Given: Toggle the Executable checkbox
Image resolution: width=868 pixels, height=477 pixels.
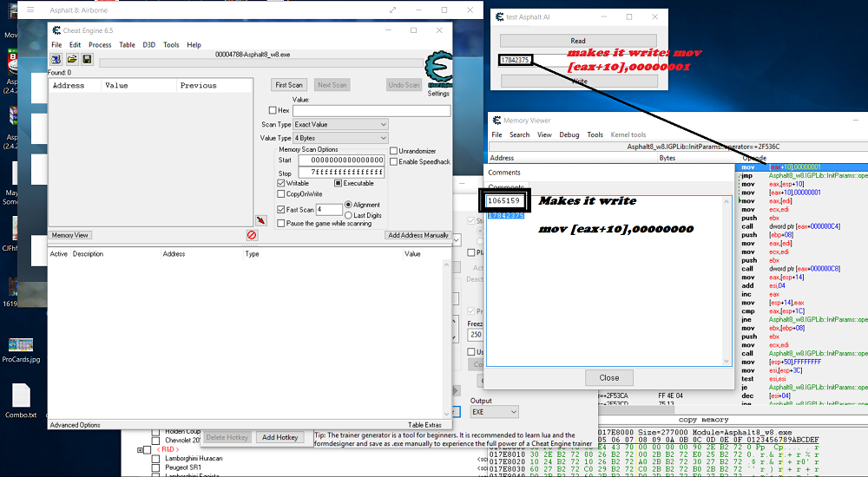Looking at the screenshot, I should (x=338, y=183).
